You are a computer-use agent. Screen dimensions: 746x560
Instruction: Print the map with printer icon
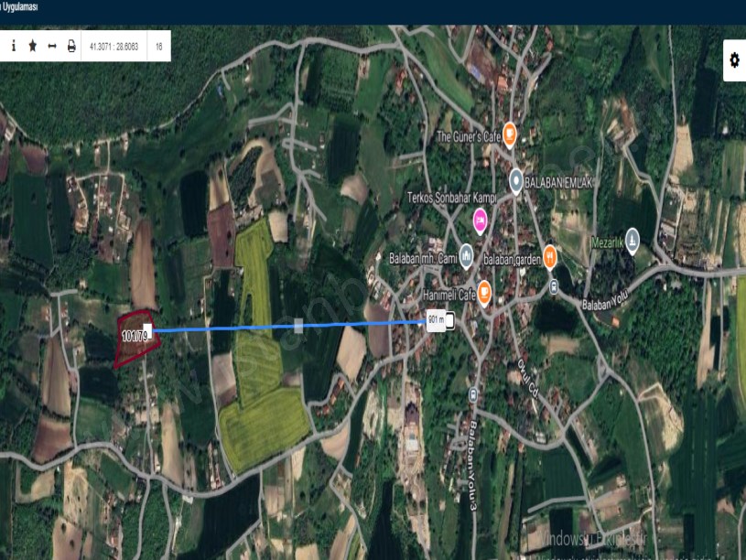click(x=71, y=46)
